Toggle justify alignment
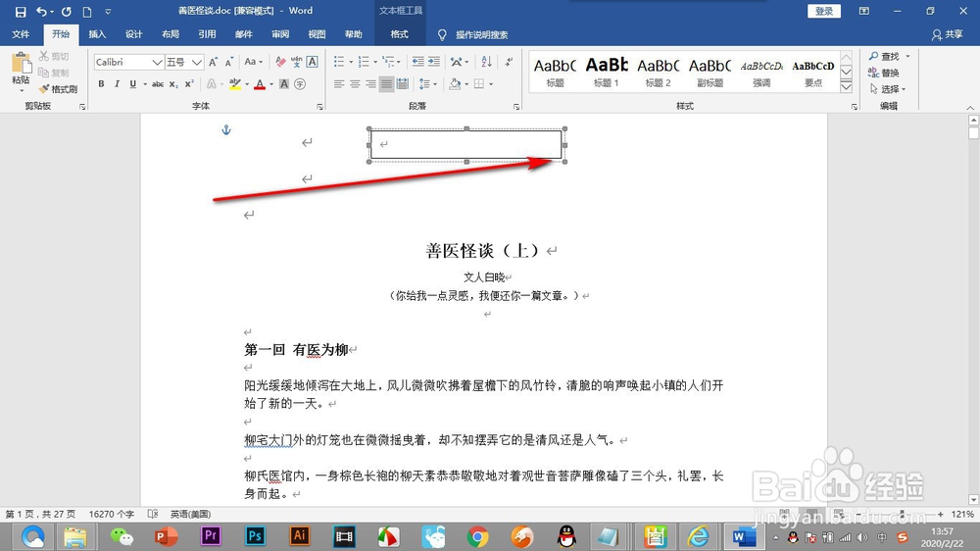Image resolution: width=980 pixels, height=551 pixels. pyautogui.click(x=386, y=83)
